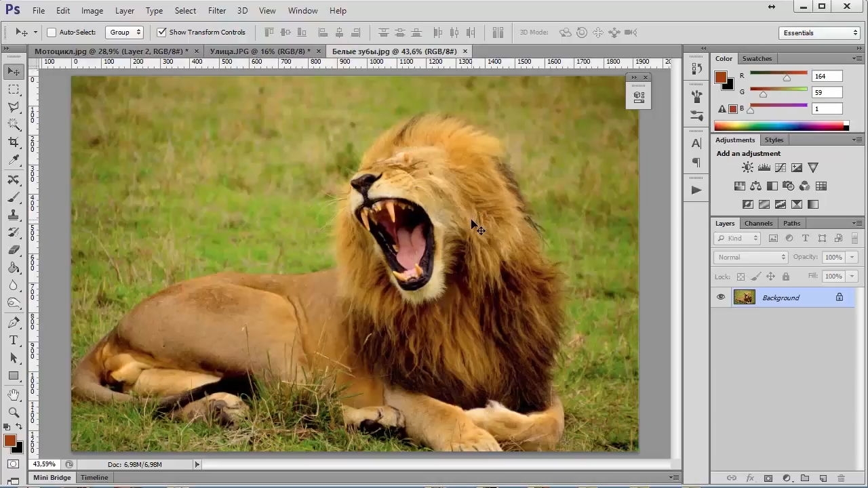The image size is (868, 488).
Task: Select the Rectangular Marquee tool
Action: pyautogui.click(x=14, y=89)
